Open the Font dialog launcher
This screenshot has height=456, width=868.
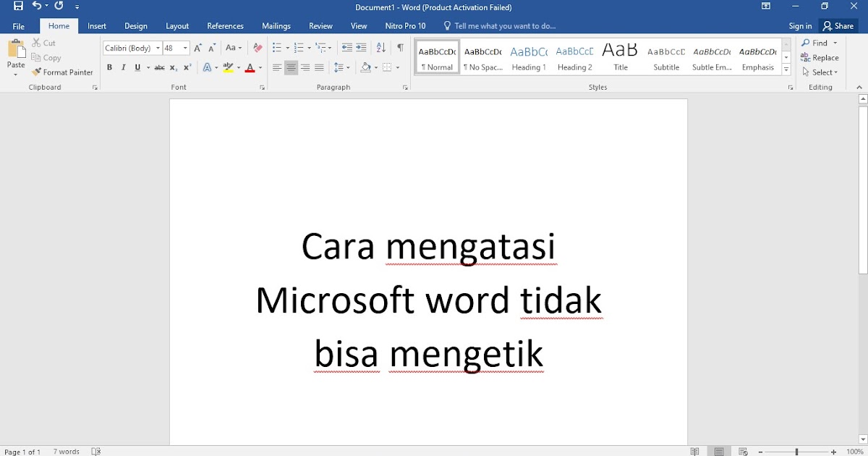point(262,88)
